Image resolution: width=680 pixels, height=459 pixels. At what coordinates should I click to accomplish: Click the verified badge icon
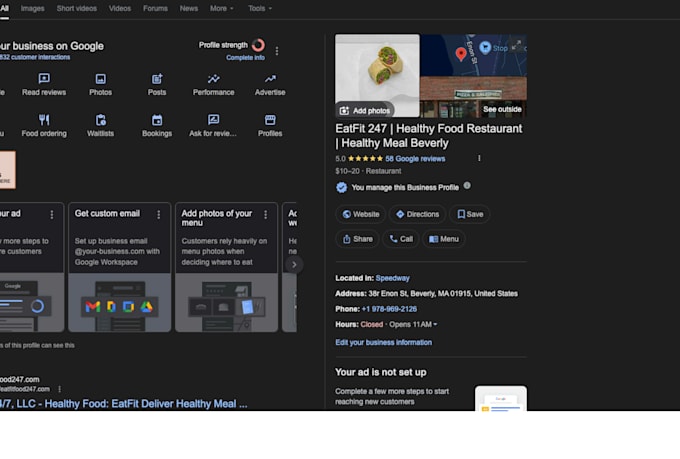[x=341, y=187]
